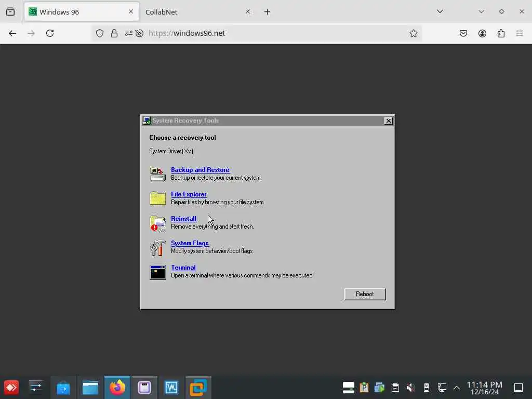
Task: Open the System Flags link
Action: click(x=190, y=243)
